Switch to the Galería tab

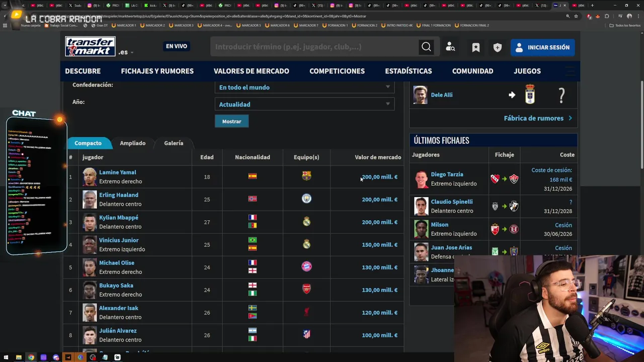174,143
